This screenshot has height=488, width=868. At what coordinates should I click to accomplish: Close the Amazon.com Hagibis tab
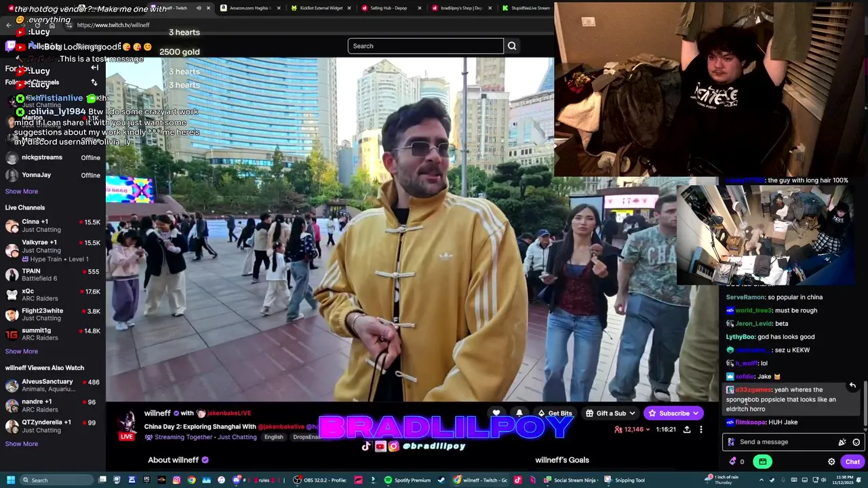pyautogui.click(x=279, y=8)
